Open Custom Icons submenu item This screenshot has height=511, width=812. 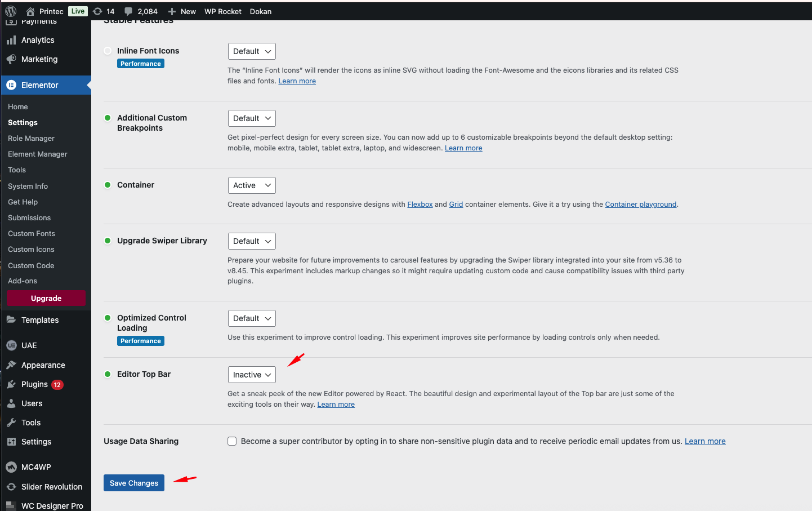click(31, 249)
